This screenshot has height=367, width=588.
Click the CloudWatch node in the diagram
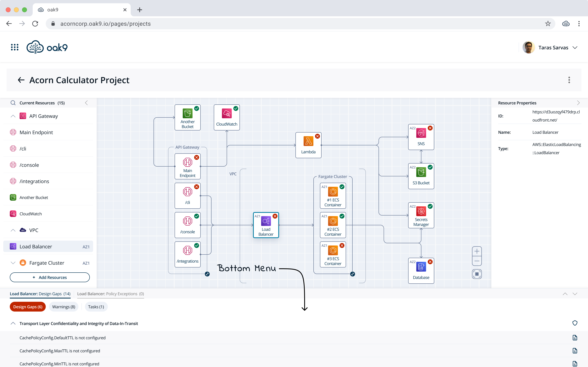(x=226, y=117)
